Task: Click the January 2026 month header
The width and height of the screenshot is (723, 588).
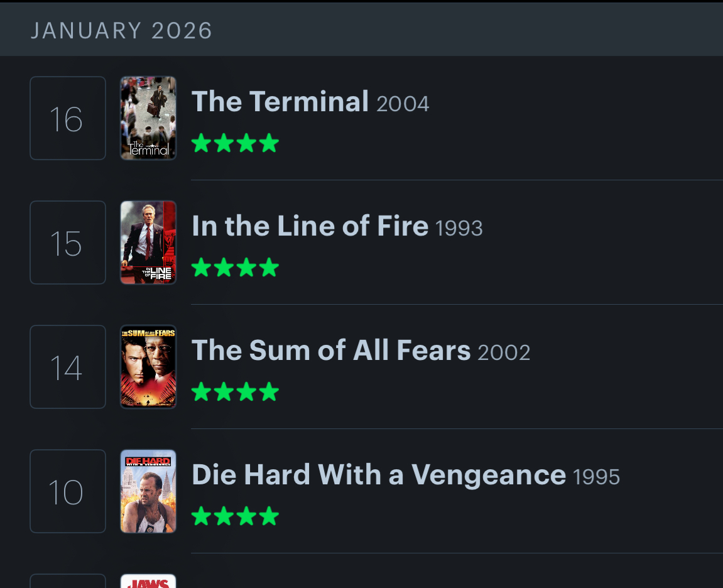Action: 122,31
